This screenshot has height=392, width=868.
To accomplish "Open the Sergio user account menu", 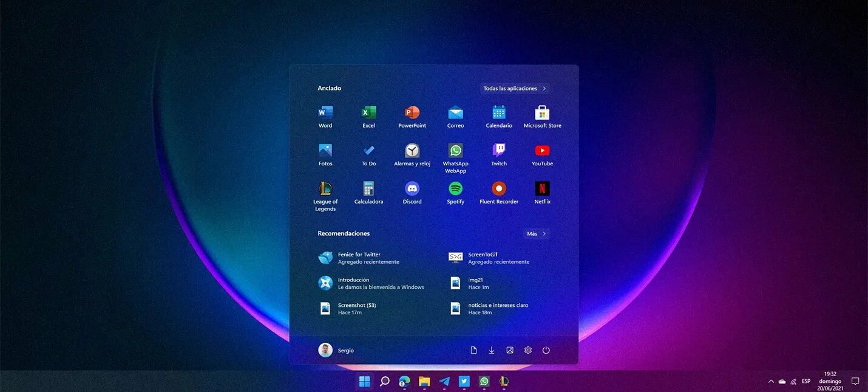I will pyautogui.click(x=336, y=350).
